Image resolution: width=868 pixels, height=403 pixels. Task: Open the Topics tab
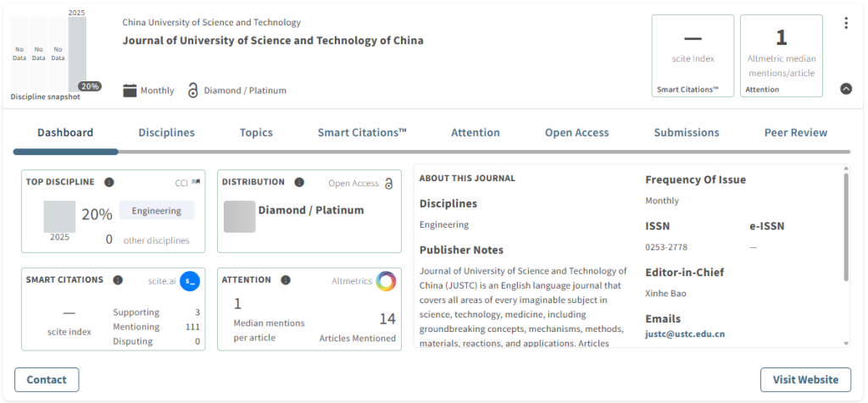point(256,133)
